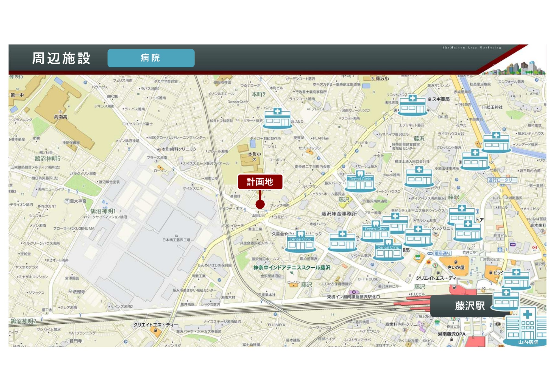Click the 周辺施設 header title
The height and width of the screenshot is (392, 555).
coord(61,58)
